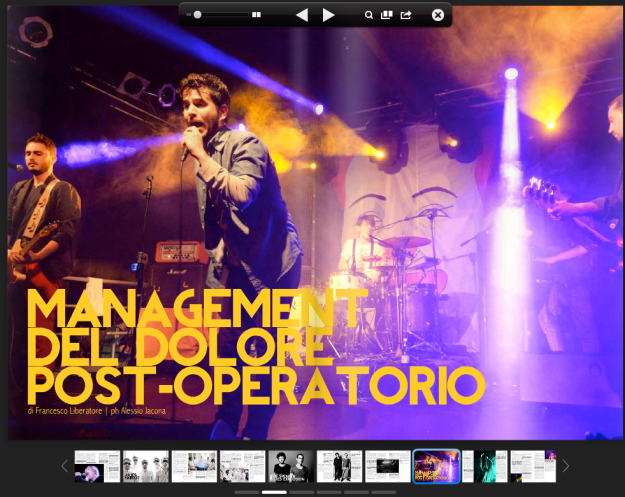Click the small zoom-out icon left of slider
The width and height of the screenshot is (625, 497).
click(189, 15)
